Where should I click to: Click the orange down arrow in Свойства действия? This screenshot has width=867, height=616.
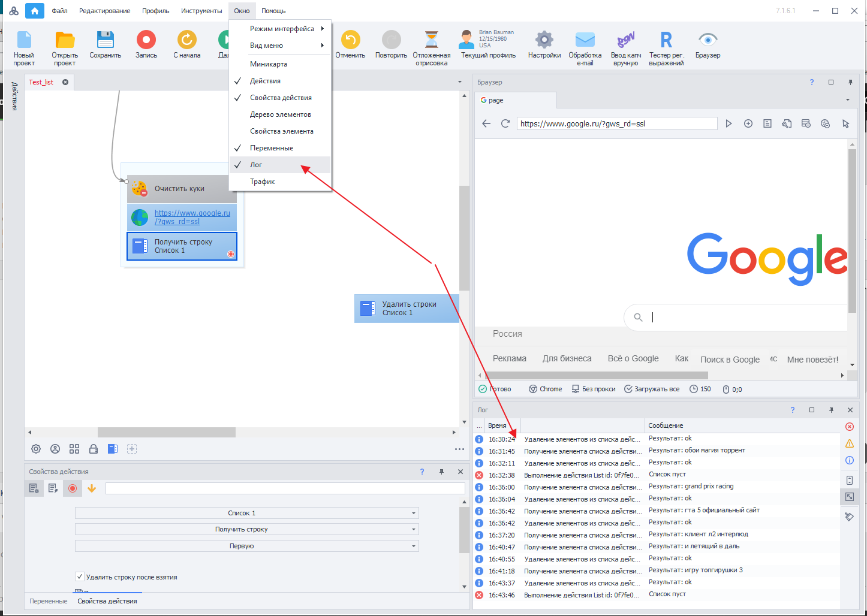92,488
